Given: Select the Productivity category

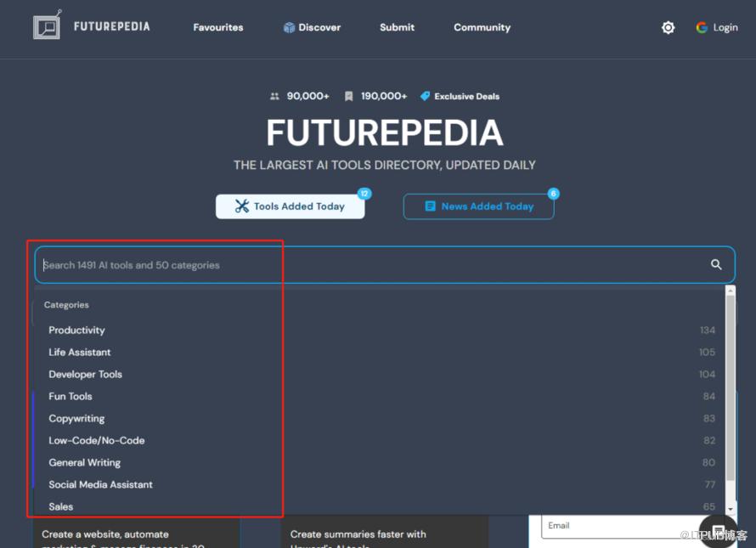Looking at the screenshot, I should coord(76,330).
